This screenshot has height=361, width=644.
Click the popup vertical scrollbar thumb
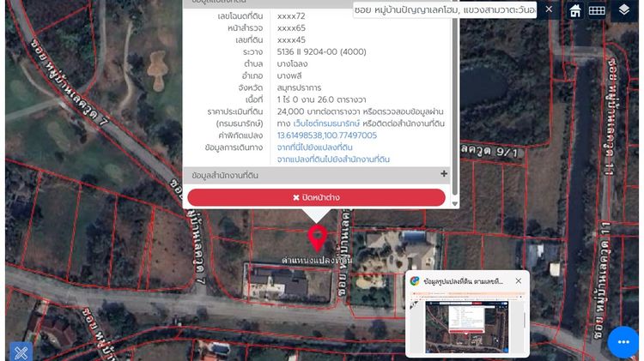click(454, 98)
